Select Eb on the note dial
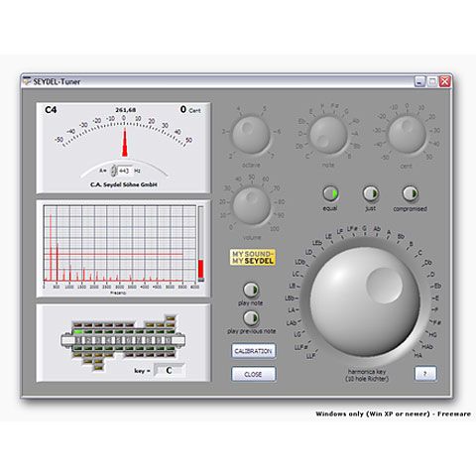The image size is (476, 476). tap(301, 122)
